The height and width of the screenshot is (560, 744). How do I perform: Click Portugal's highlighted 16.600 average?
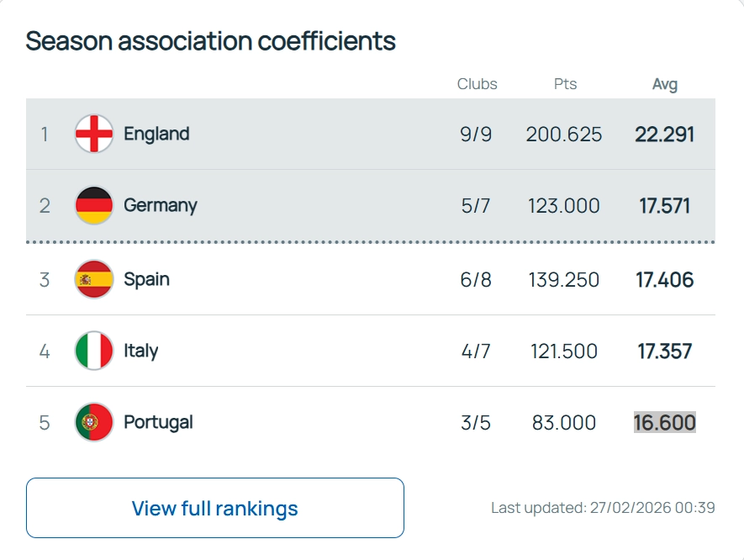click(x=664, y=422)
